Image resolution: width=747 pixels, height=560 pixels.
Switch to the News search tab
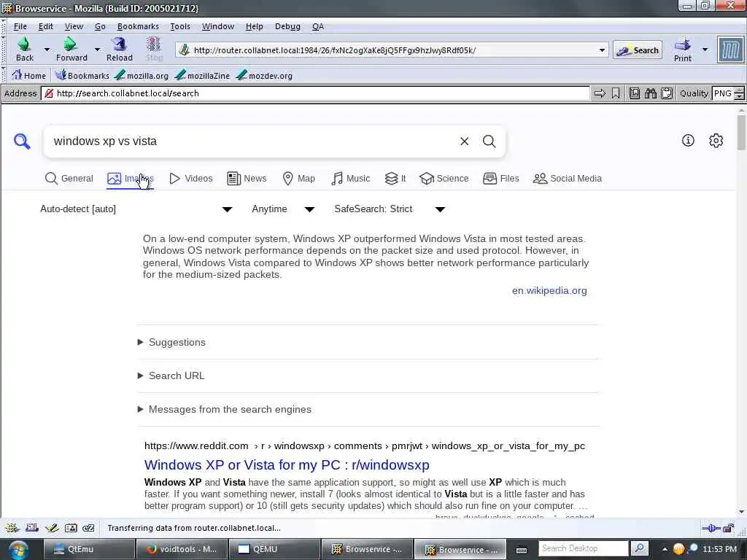(247, 179)
